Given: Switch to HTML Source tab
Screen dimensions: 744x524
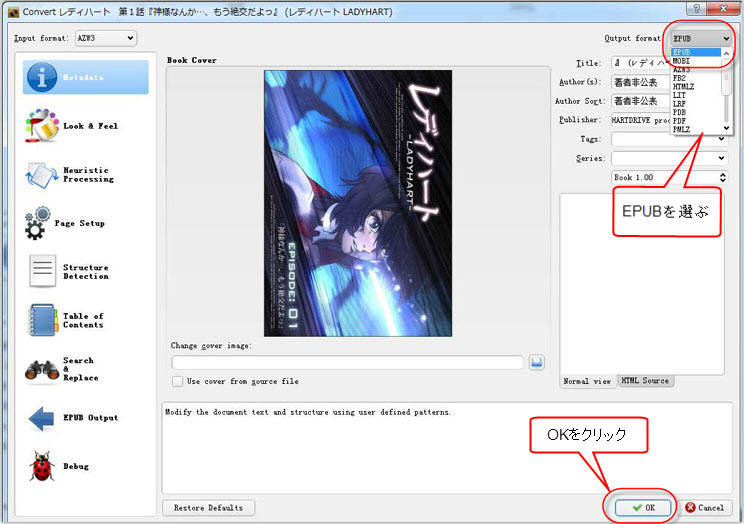Looking at the screenshot, I should 645,381.
